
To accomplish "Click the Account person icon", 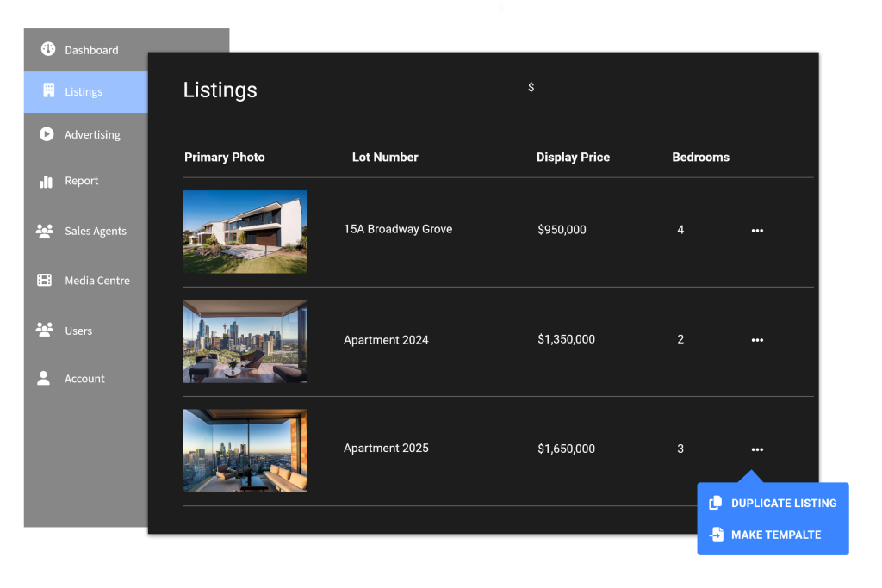I will 44,379.
